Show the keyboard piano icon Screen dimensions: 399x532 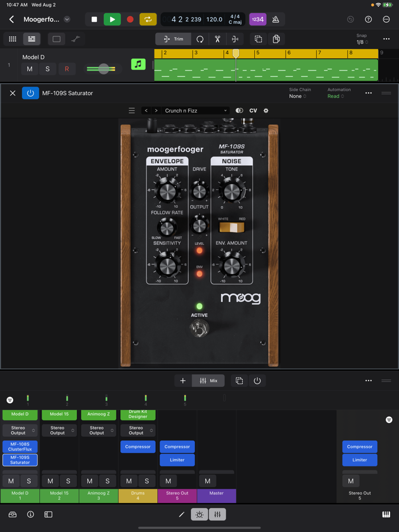point(386,514)
